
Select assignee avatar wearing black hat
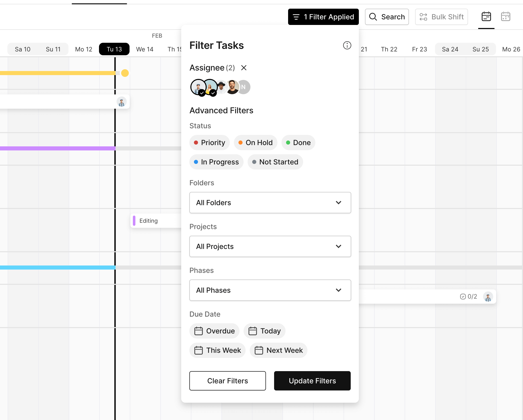pos(222,87)
